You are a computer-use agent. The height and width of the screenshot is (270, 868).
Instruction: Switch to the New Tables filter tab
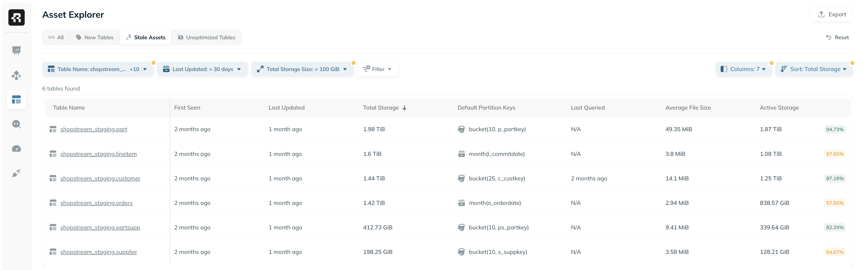pos(94,37)
